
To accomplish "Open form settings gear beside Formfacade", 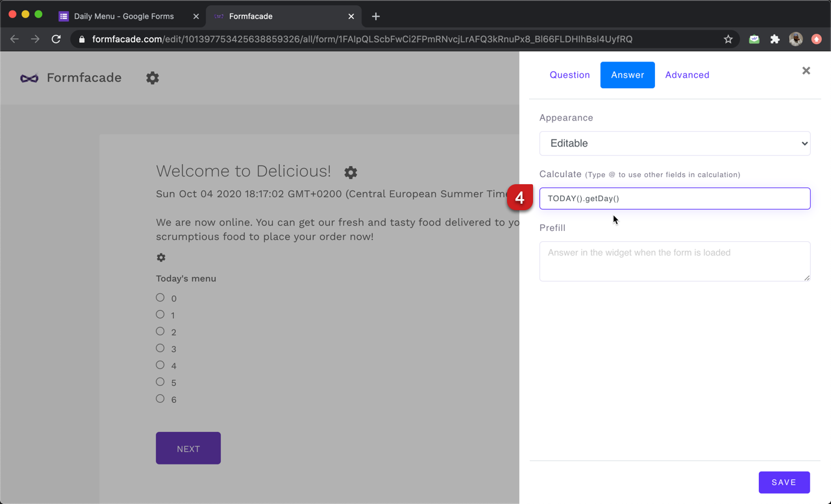I will (x=153, y=78).
